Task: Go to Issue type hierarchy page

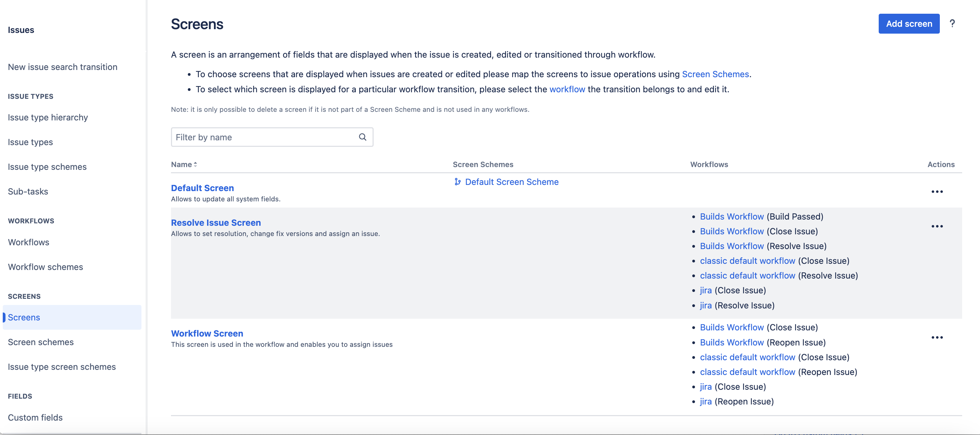Action: coord(48,117)
